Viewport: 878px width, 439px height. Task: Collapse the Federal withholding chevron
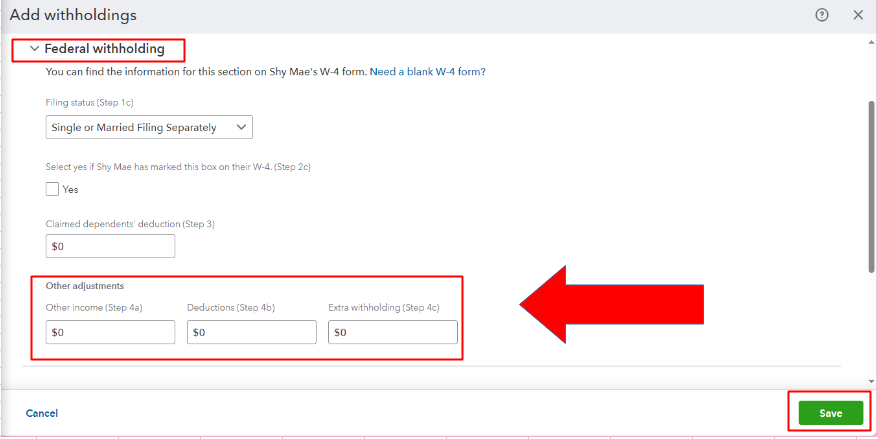pos(35,49)
